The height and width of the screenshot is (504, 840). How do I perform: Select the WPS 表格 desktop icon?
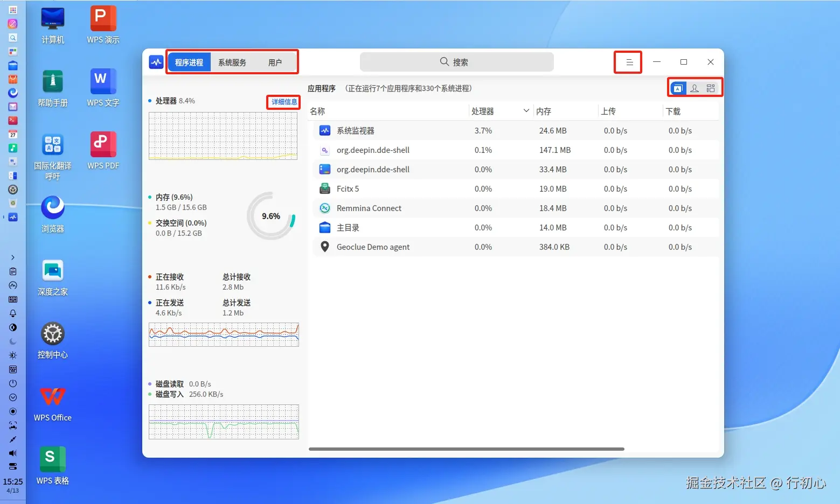53,466
